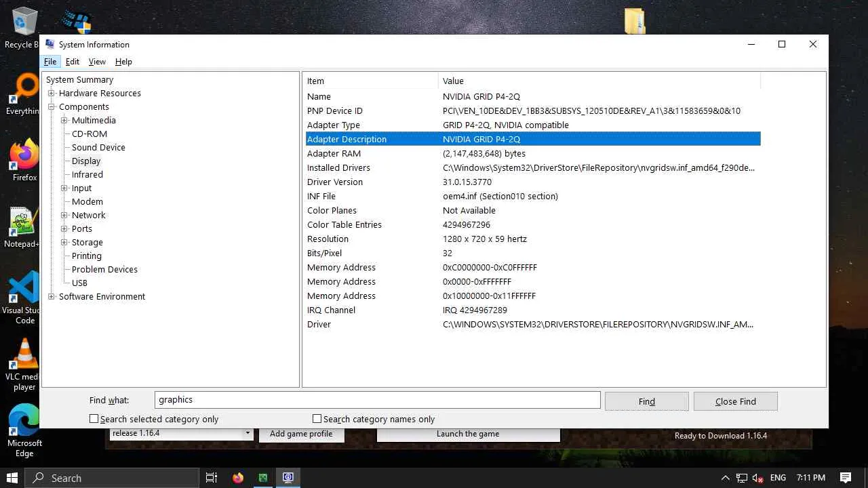
Task: Click the Item column header
Action: (x=370, y=81)
